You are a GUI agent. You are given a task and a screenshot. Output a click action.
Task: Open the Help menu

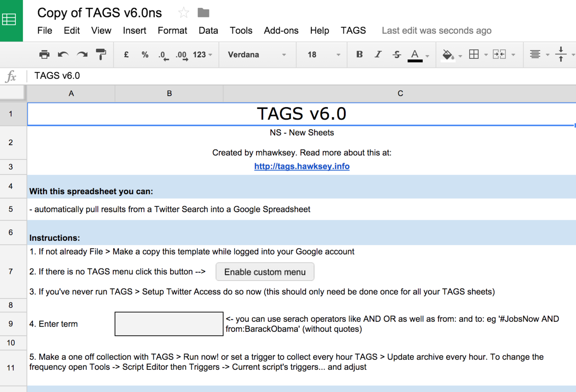point(320,30)
